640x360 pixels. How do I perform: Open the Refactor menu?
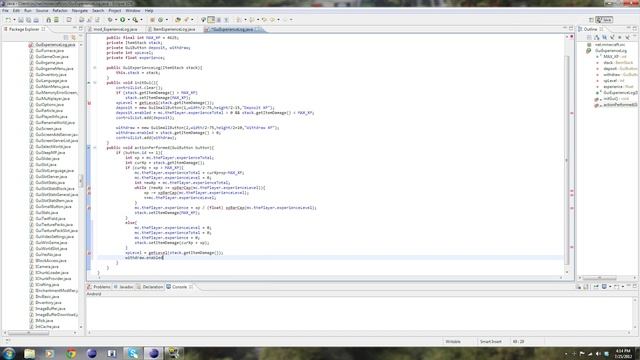(x=60, y=11)
